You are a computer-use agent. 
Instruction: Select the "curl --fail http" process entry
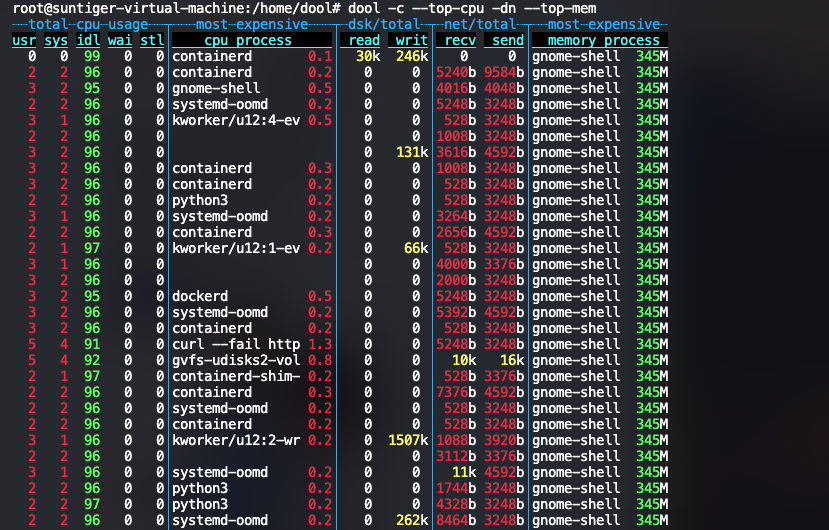(236, 344)
